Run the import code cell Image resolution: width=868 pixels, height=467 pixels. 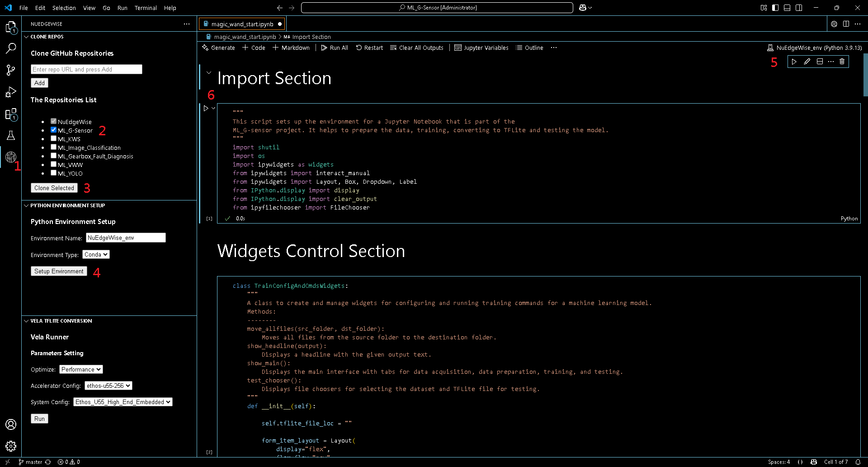pyautogui.click(x=206, y=108)
